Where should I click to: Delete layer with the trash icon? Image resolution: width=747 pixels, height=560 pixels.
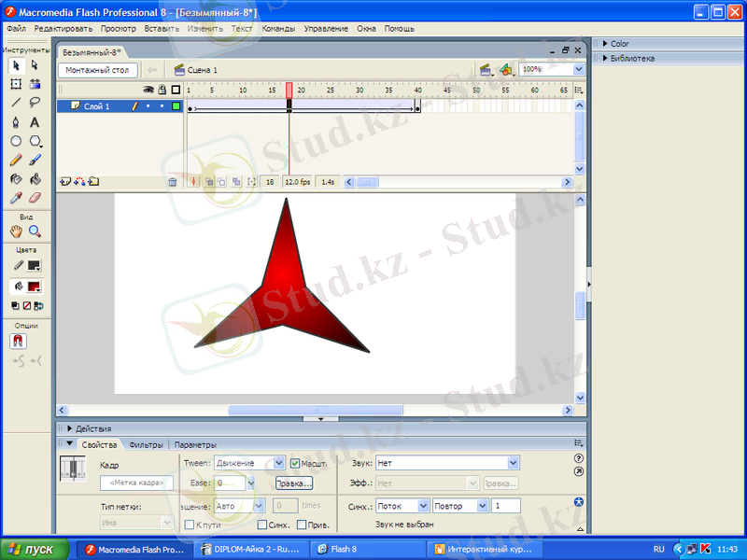[x=172, y=182]
